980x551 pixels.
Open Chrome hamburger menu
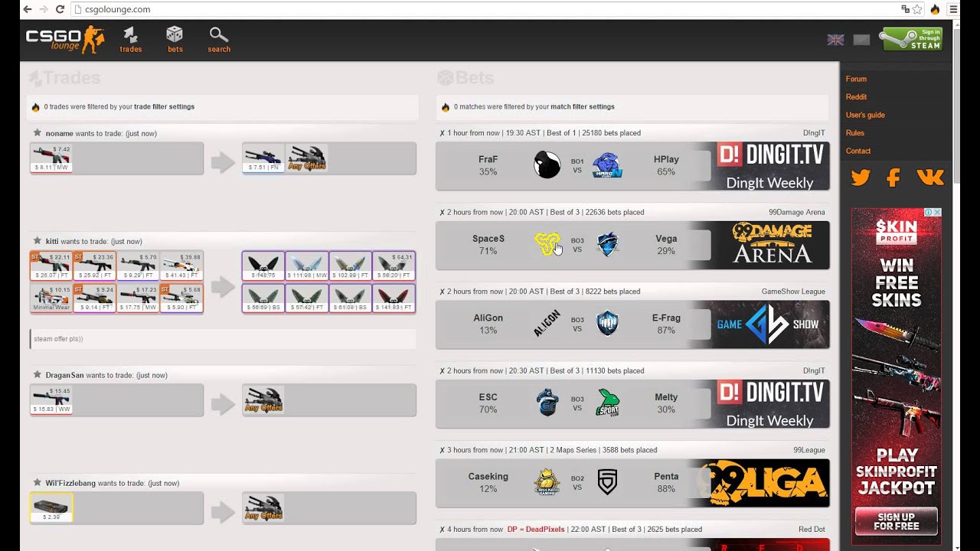(953, 9)
